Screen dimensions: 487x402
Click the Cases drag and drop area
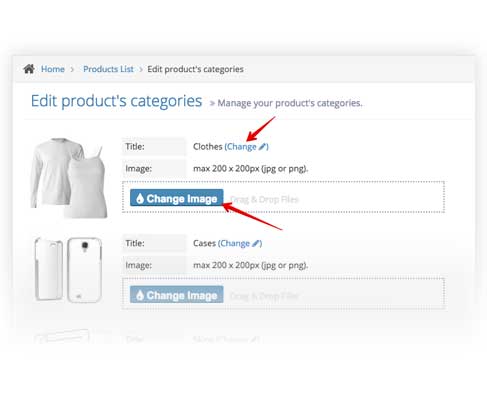click(283, 294)
